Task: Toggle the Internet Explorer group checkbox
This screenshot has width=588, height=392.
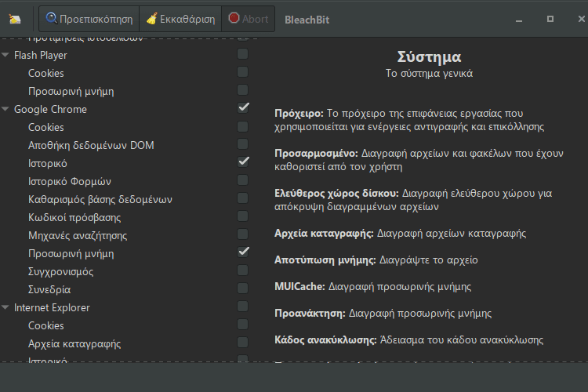Action: click(x=242, y=306)
